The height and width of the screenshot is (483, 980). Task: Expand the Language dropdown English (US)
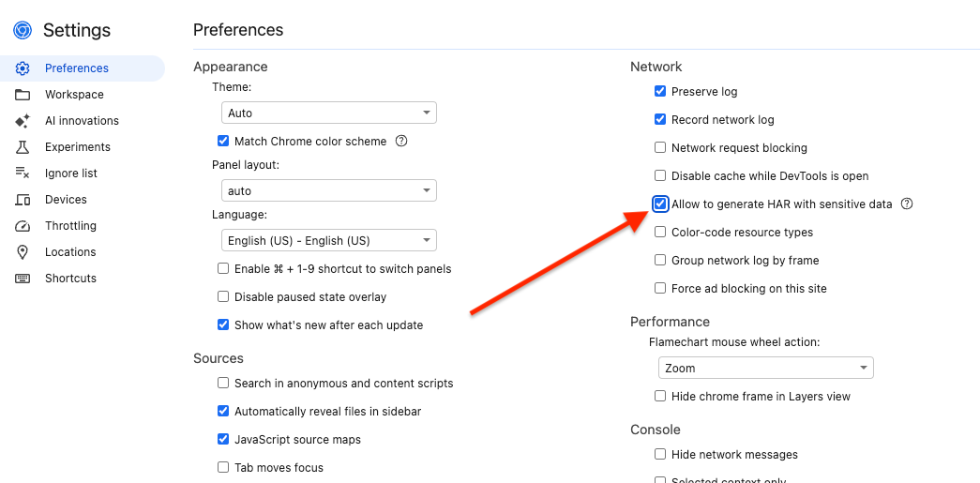click(x=329, y=241)
